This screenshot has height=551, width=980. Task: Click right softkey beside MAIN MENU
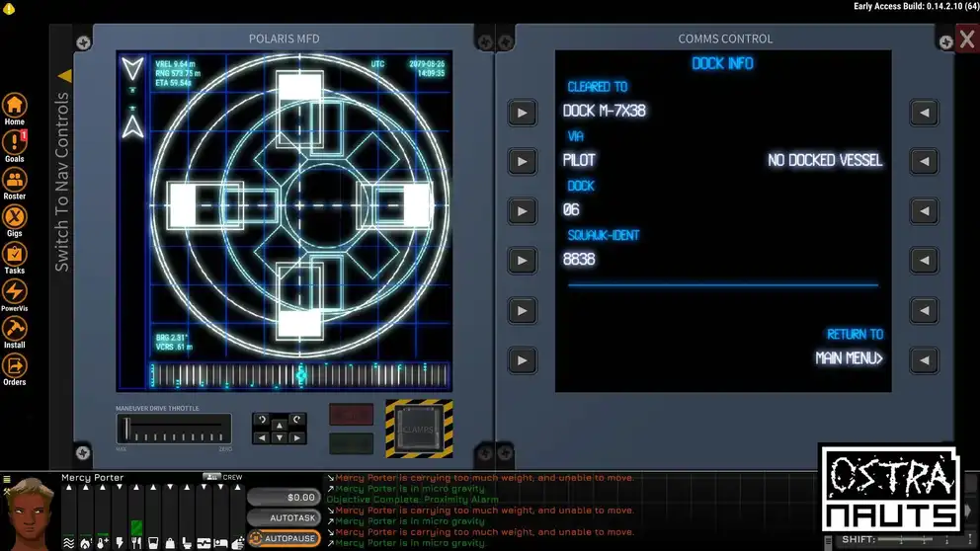point(924,360)
